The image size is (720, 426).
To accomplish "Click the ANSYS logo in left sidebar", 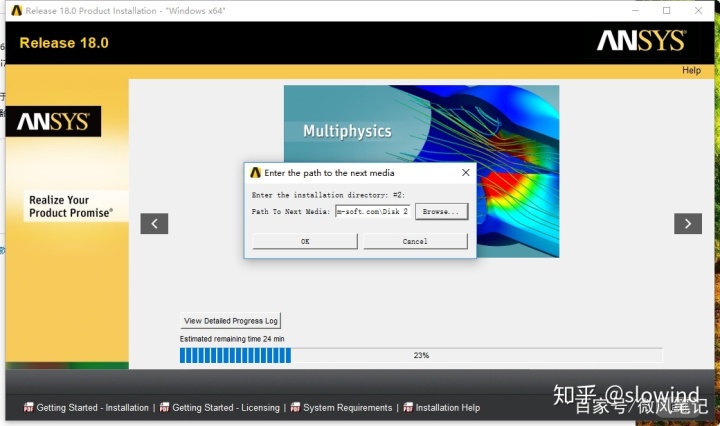I will 53,122.
